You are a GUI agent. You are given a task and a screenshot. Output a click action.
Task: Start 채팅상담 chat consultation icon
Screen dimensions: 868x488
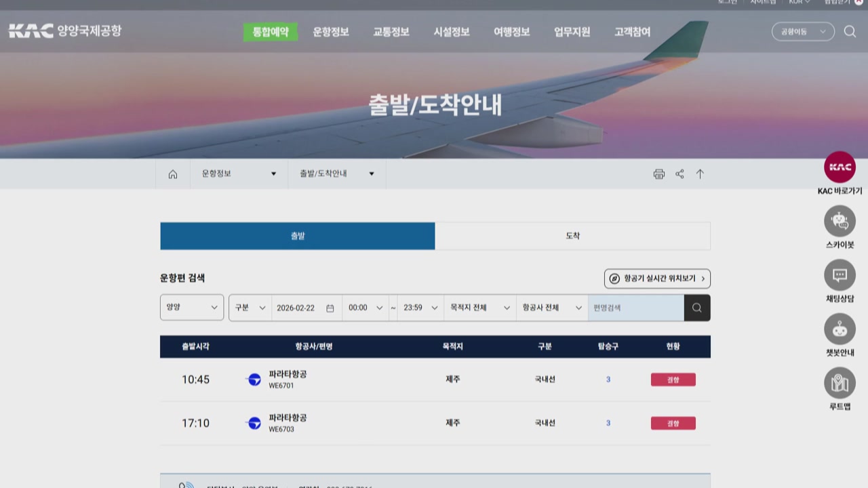(x=840, y=275)
